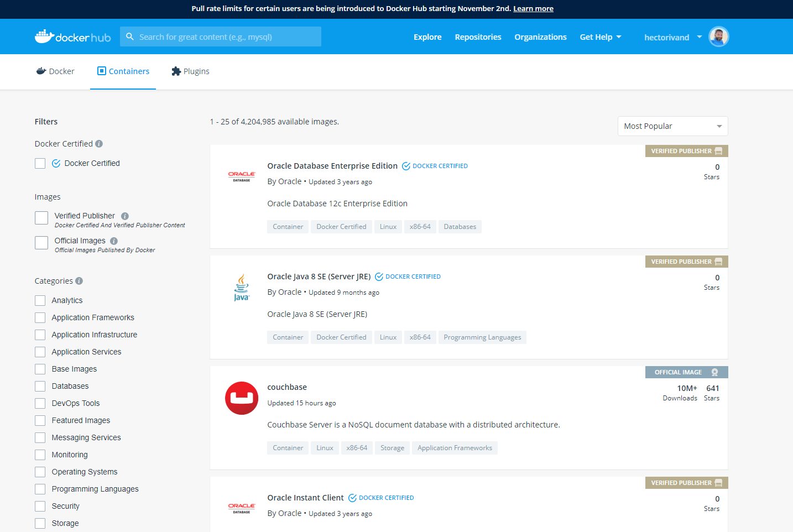
Task: Click info icon beside Verified Publisher
Action: pos(125,216)
